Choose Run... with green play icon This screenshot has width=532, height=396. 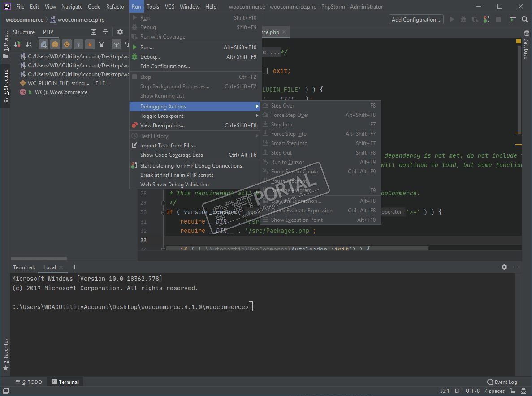195,47
